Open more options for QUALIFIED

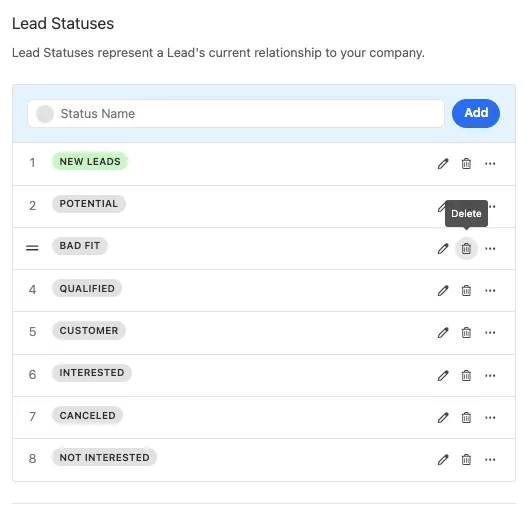tap(490, 291)
